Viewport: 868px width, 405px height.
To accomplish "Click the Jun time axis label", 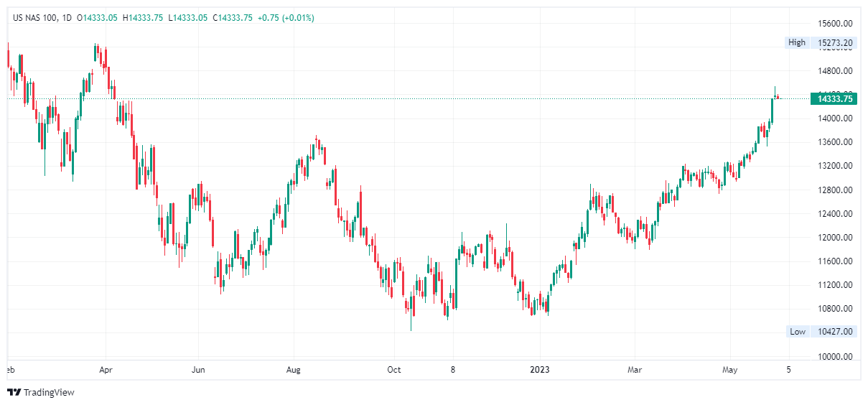I will coord(199,370).
